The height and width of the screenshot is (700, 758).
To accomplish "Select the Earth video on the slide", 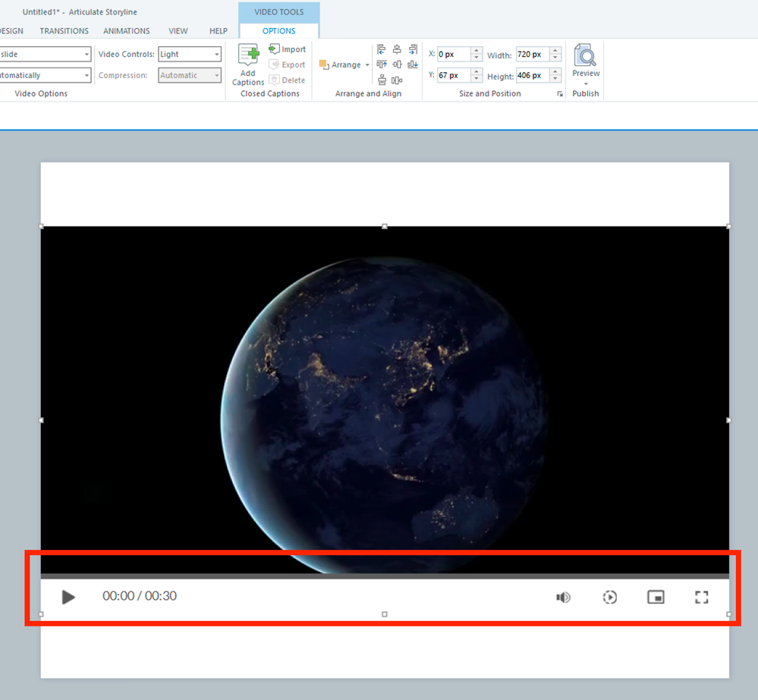I will coord(384,394).
